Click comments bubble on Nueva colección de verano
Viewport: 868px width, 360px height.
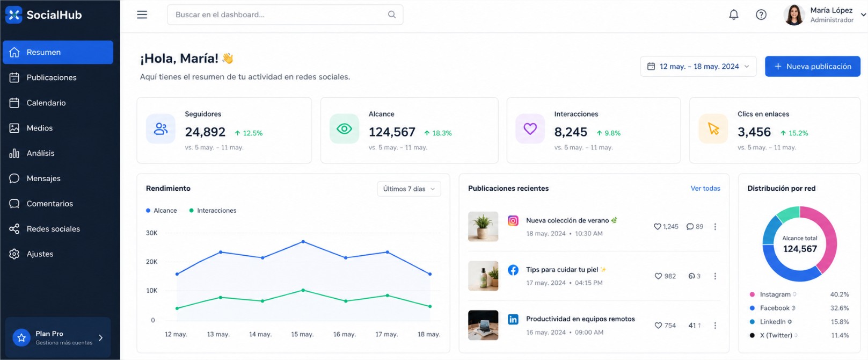[x=690, y=227]
